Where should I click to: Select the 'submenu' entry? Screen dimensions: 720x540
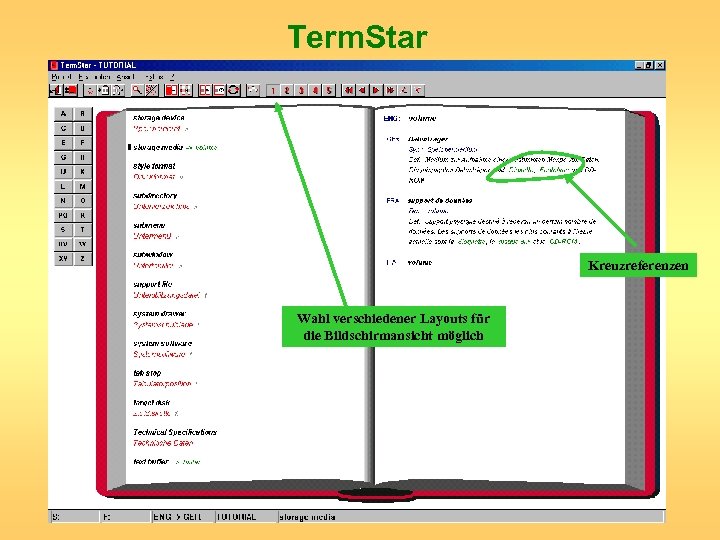click(x=149, y=225)
